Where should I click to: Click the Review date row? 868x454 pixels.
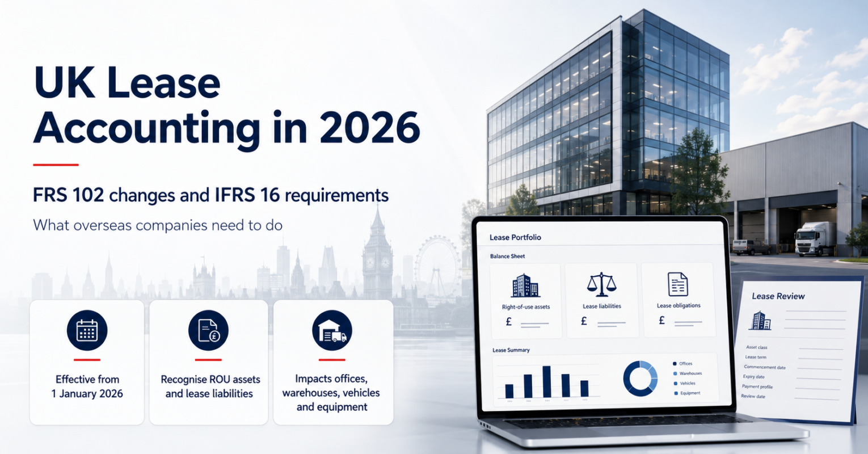(789, 396)
